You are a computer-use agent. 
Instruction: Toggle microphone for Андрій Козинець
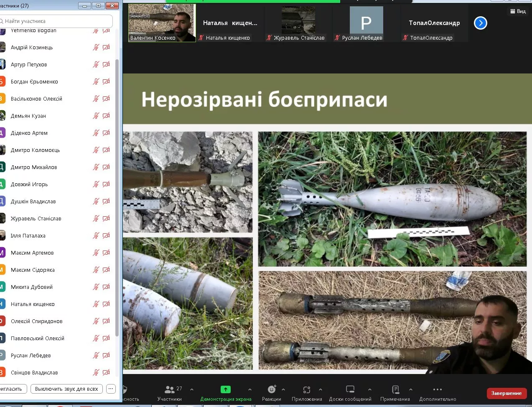96,47
